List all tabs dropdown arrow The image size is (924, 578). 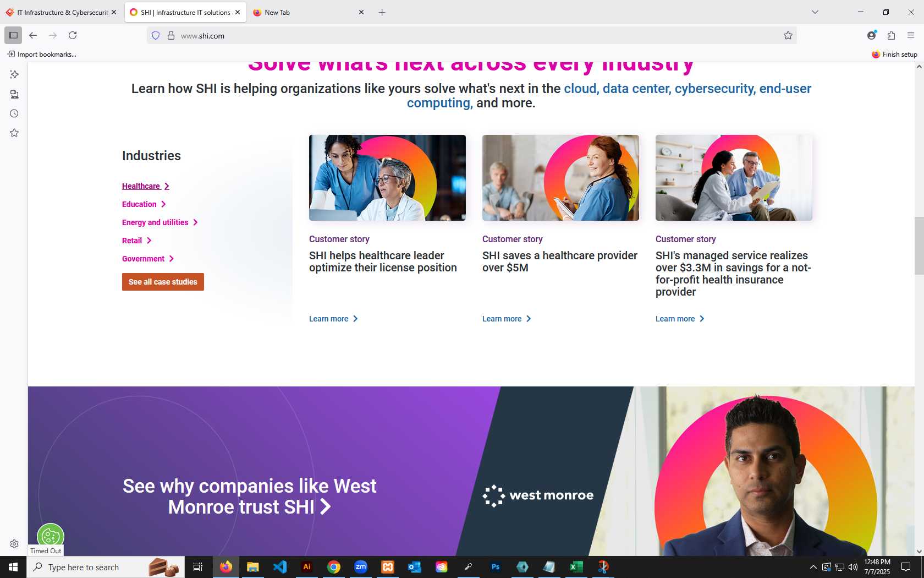815,12
